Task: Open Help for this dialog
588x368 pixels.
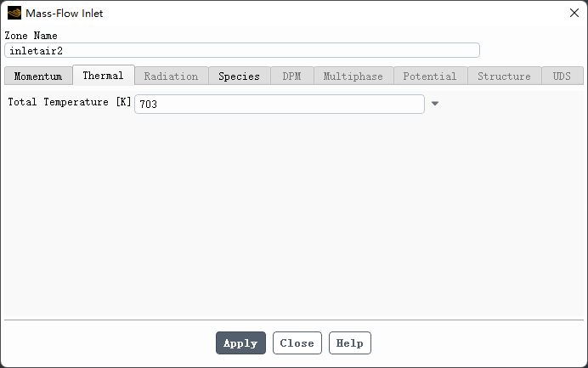Action: point(349,343)
